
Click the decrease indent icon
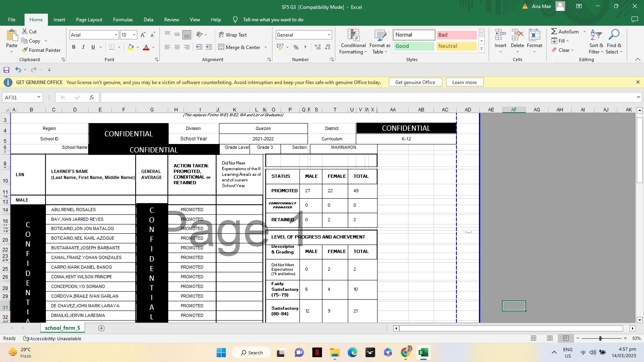(x=199, y=47)
